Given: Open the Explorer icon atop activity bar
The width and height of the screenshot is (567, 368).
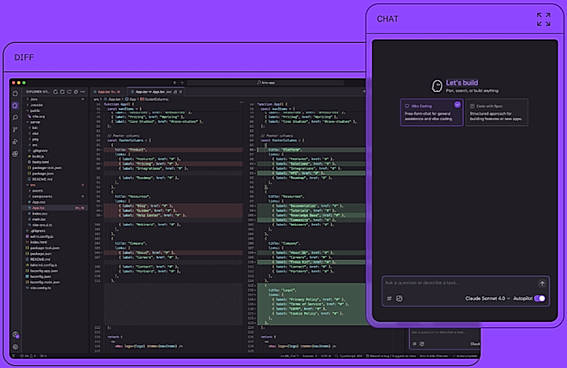Looking at the screenshot, I should tap(15, 93).
